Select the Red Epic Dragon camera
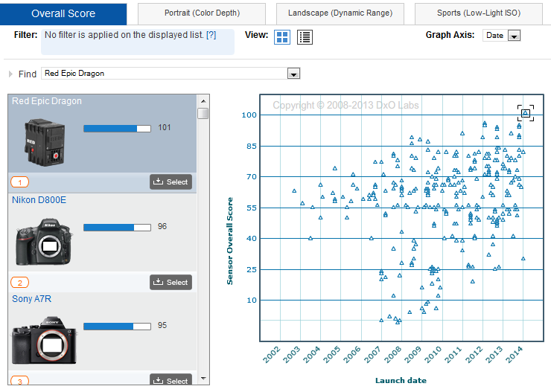 (x=171, y=181)
